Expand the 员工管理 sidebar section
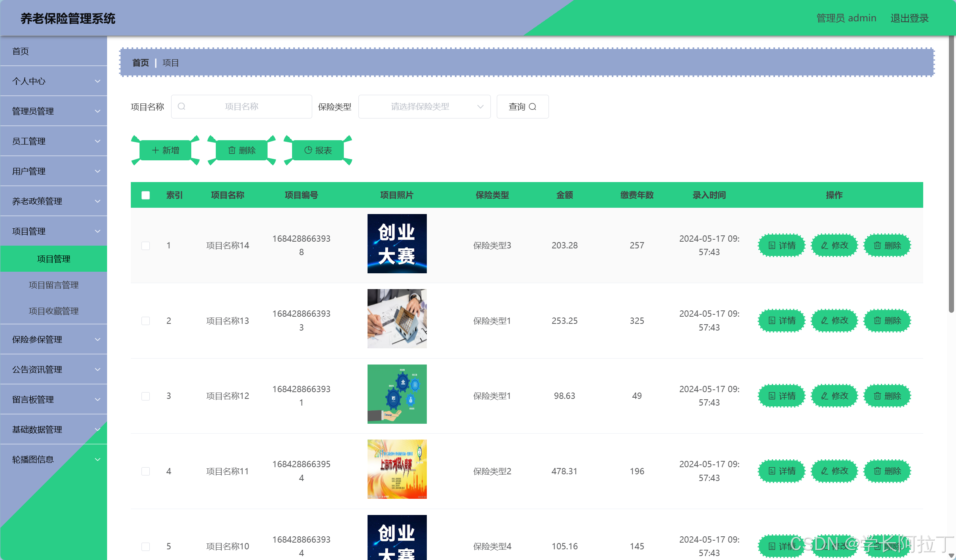This screenshot has height=560, width=956. pos(54,141)
